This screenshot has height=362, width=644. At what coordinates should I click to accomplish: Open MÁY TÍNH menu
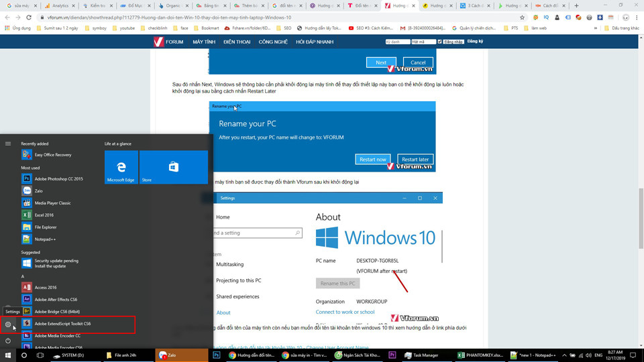(x=204, y=42)
